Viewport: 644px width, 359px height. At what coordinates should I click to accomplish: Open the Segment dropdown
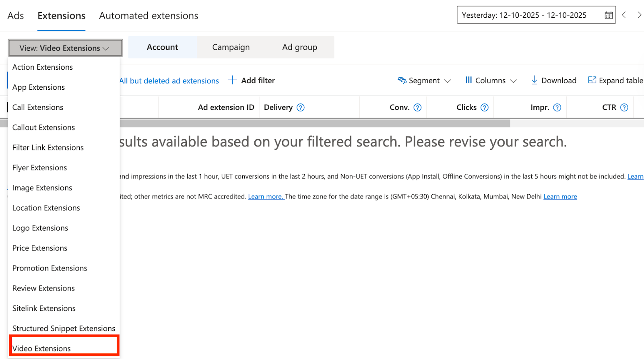[x=424, y=80]
